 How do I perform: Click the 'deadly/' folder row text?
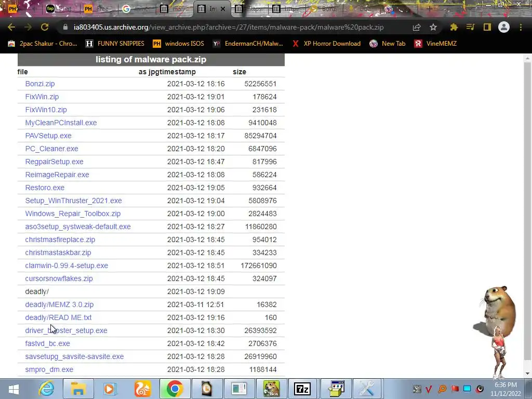pyautogui.click(x=37, y=291)
